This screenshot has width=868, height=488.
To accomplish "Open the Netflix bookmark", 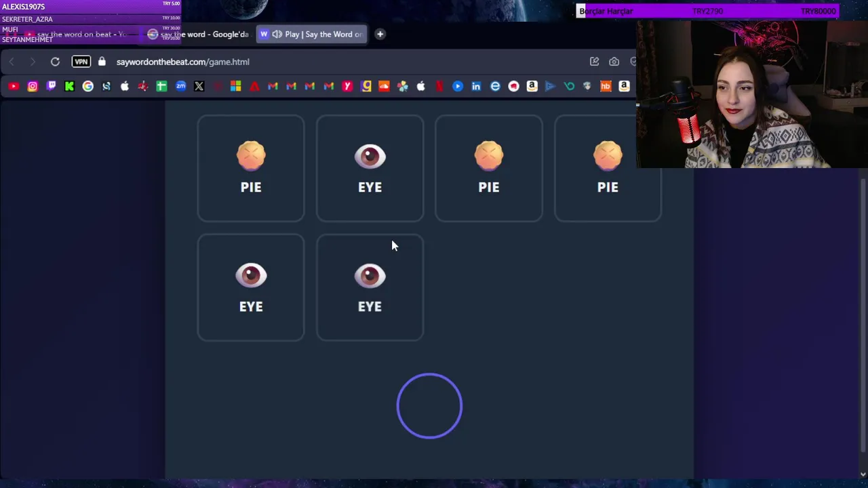I will tap(439, 86).
